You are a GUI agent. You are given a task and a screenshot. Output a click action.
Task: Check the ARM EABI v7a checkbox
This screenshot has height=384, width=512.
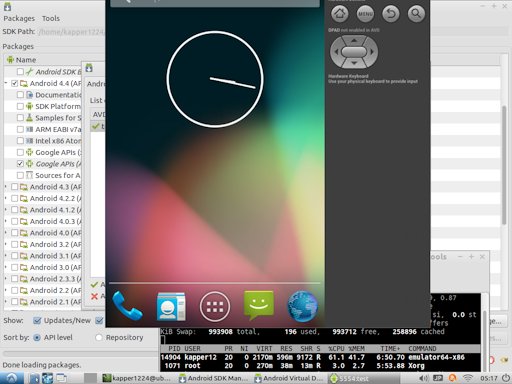(20, 129)
